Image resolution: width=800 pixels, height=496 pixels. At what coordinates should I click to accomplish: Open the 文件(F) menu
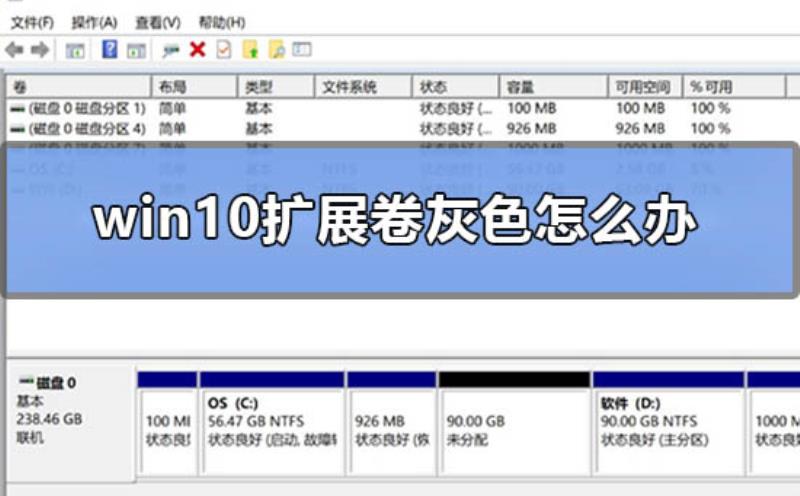click(x=32, y=22)
